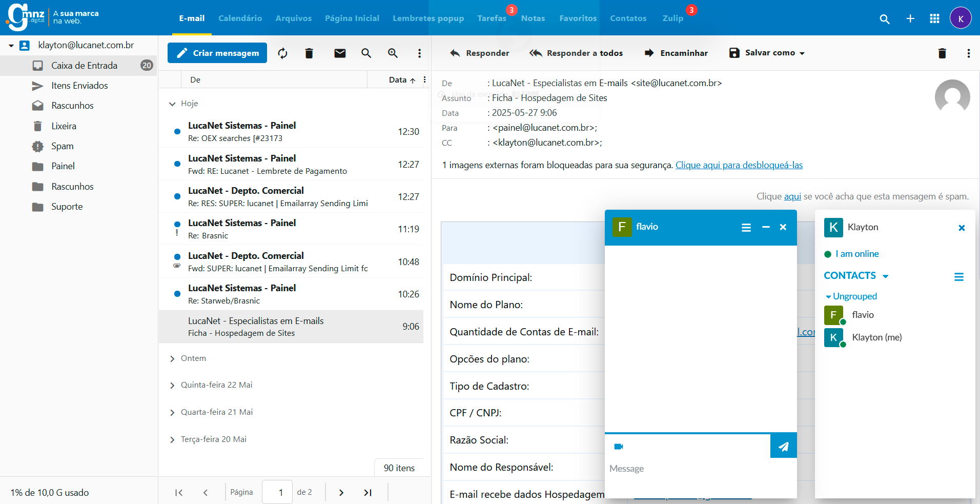Click the video call camera icon in chat

pos(619,447)
